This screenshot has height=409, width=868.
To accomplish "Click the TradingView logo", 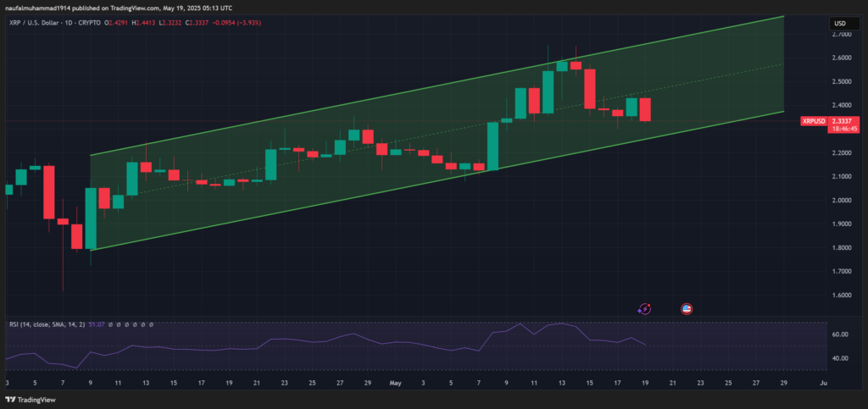I will [x=31, y=400].
